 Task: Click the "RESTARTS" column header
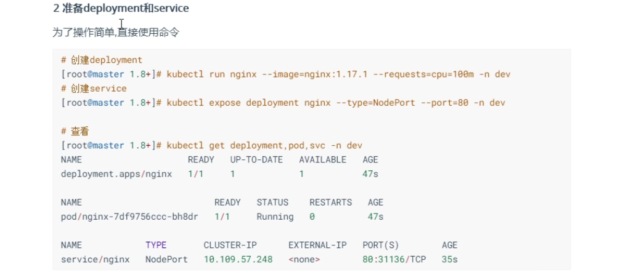[330, 202]
